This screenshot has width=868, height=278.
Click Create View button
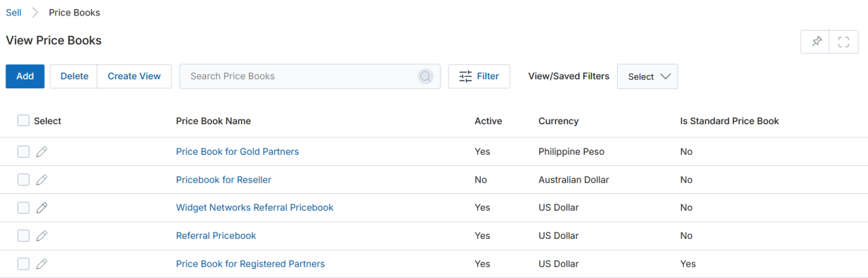pos(134,76)
